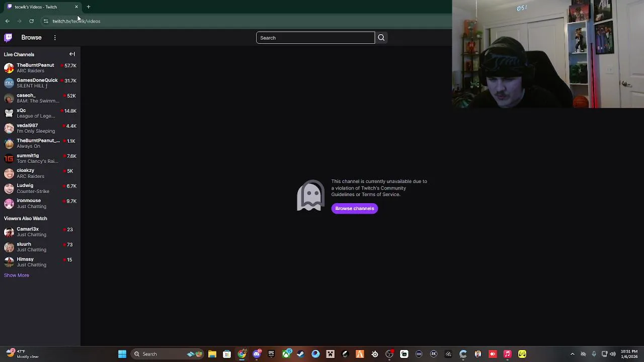Viewport: 644px width, 362px height.
Task: Open the ironmouse channel
Action: coord(40,204)
